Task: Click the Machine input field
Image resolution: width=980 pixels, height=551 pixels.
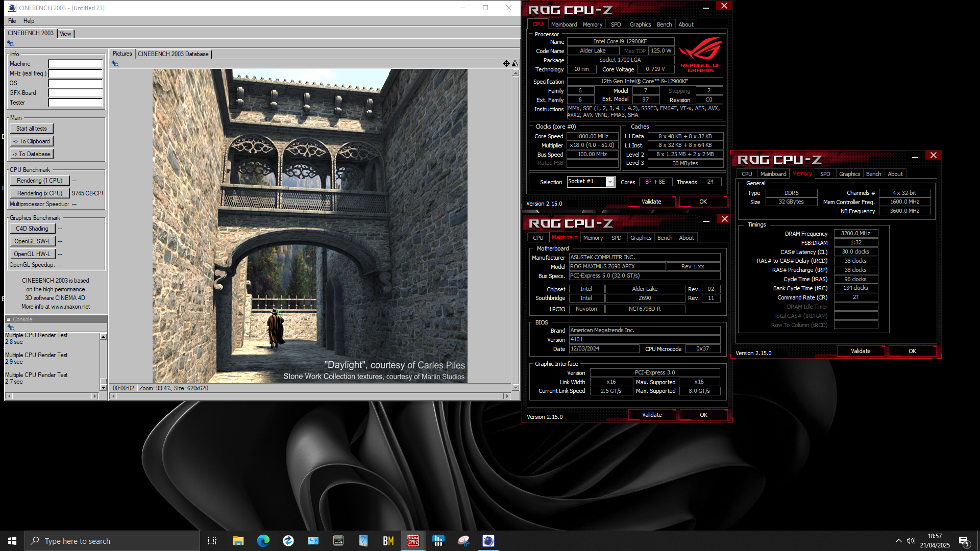Action: (76, 64)
